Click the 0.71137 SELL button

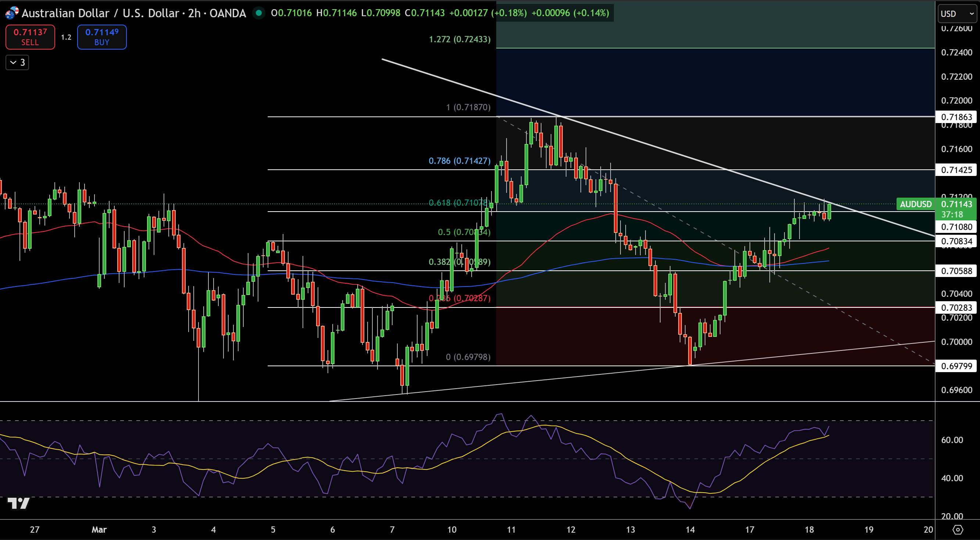[30, 37]
